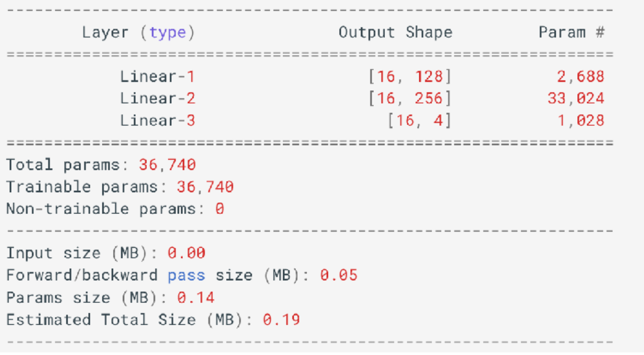Click the Forward/backward pass size value 0.05
Image resolution: width=644 pixels, height=355 pixels.
click(x=339, y=275)
